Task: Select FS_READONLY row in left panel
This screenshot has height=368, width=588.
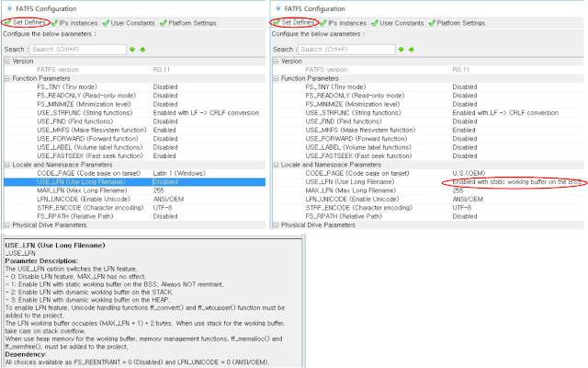Action: (x=135, y=96)
